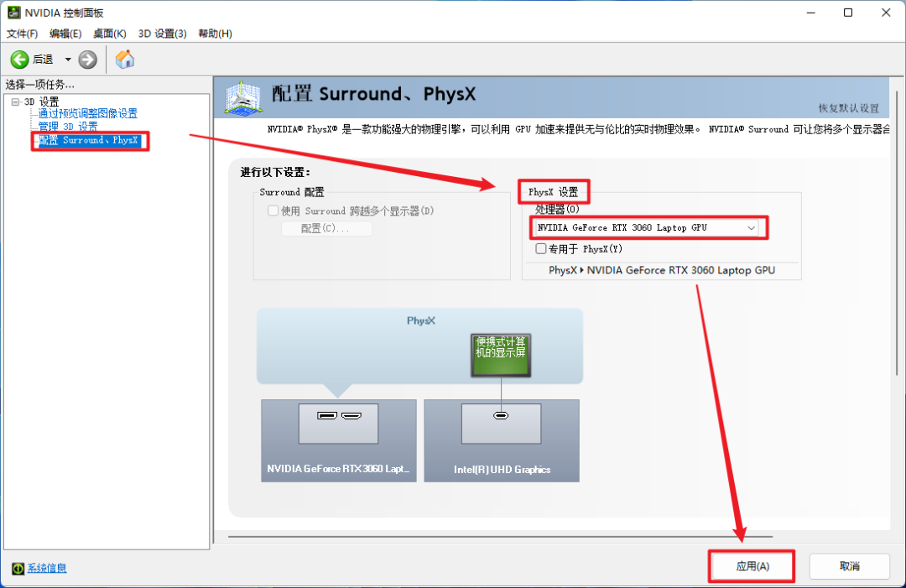Screen dimensions: 906x588
Task: Click NVIDIA GeForce RTX 3060 Lapt... card label
Action: (338, 468)
